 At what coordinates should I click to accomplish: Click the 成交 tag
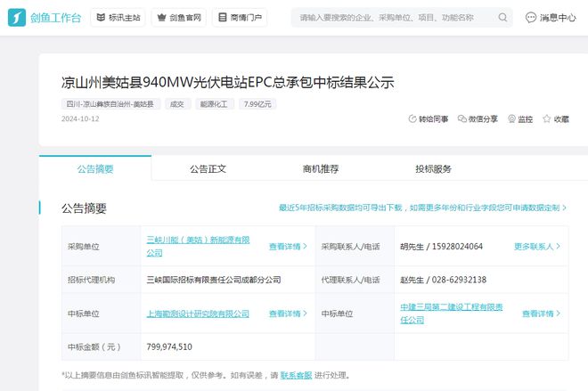(x=178, y=104)
